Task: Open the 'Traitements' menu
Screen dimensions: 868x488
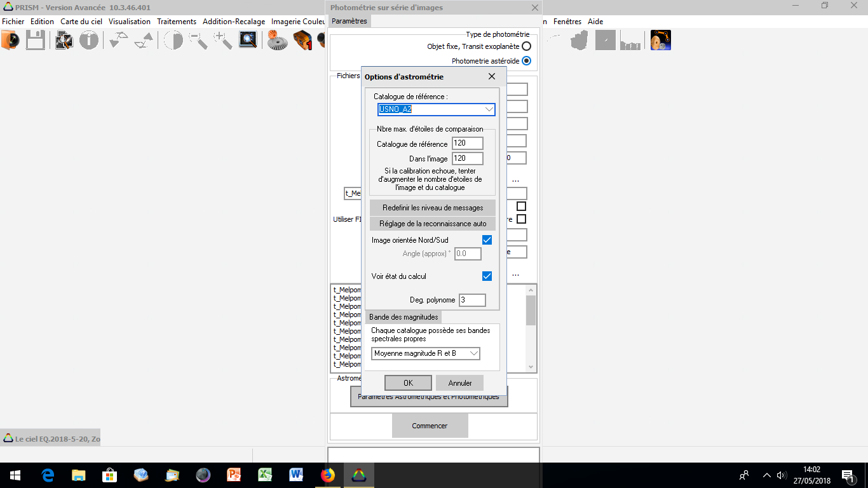Action: (x=177, y=22)
